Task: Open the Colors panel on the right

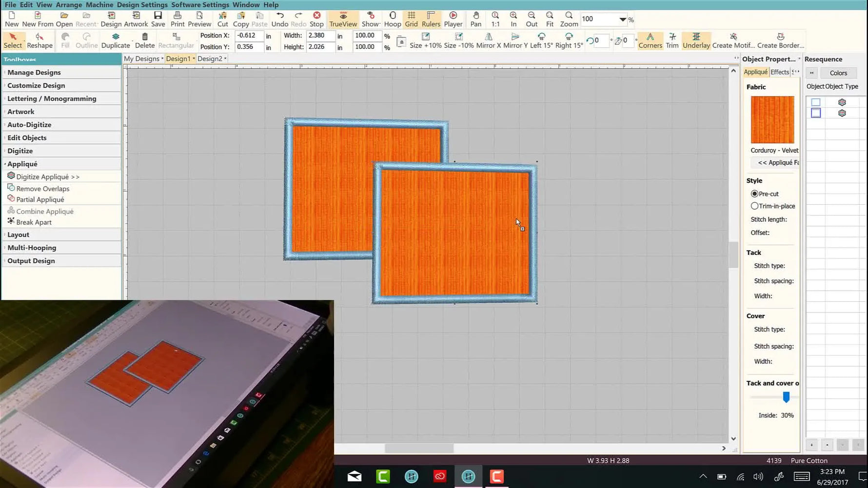Action: 838,72
